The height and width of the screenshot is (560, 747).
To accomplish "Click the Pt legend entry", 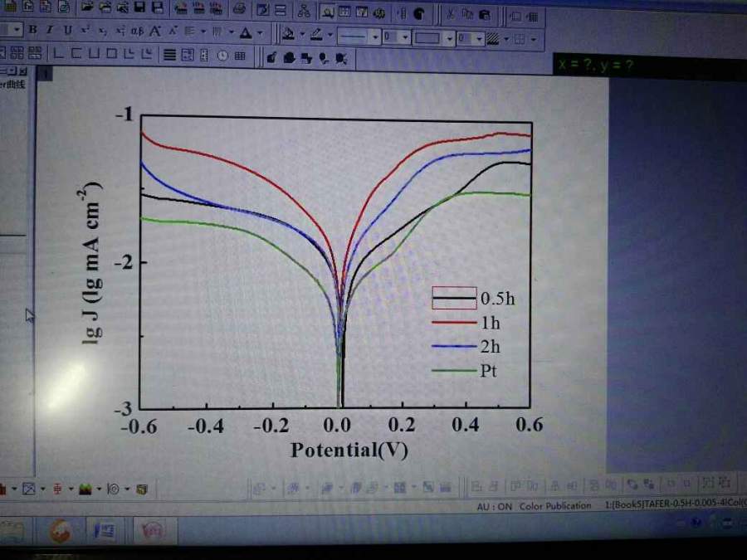I will [x=465, y=370].
